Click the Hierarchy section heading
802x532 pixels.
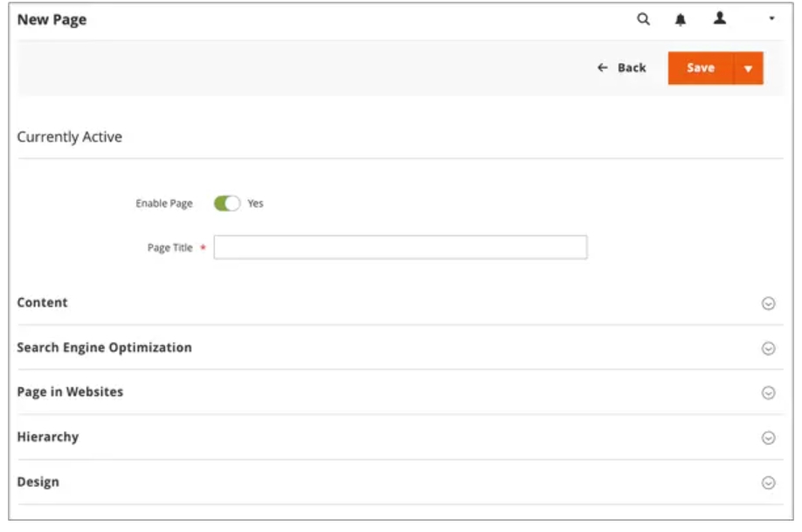48,437
